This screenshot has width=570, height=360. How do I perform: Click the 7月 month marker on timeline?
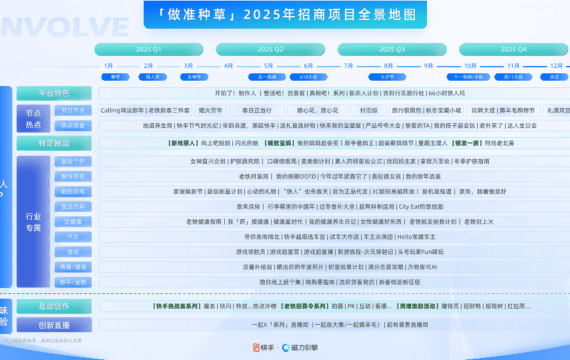pos(348,66)
